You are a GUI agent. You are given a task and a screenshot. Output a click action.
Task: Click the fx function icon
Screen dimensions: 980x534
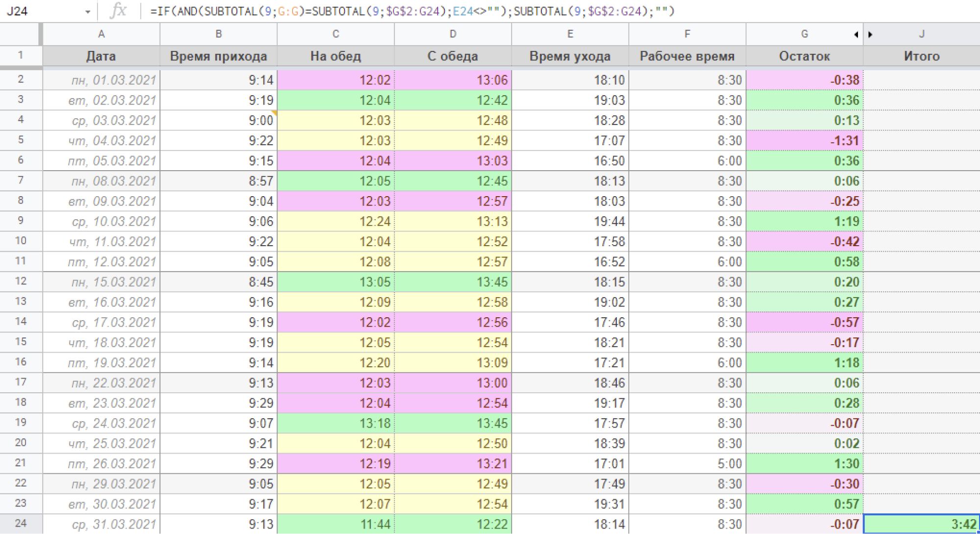pyautogui.click(x=118, y=11)
